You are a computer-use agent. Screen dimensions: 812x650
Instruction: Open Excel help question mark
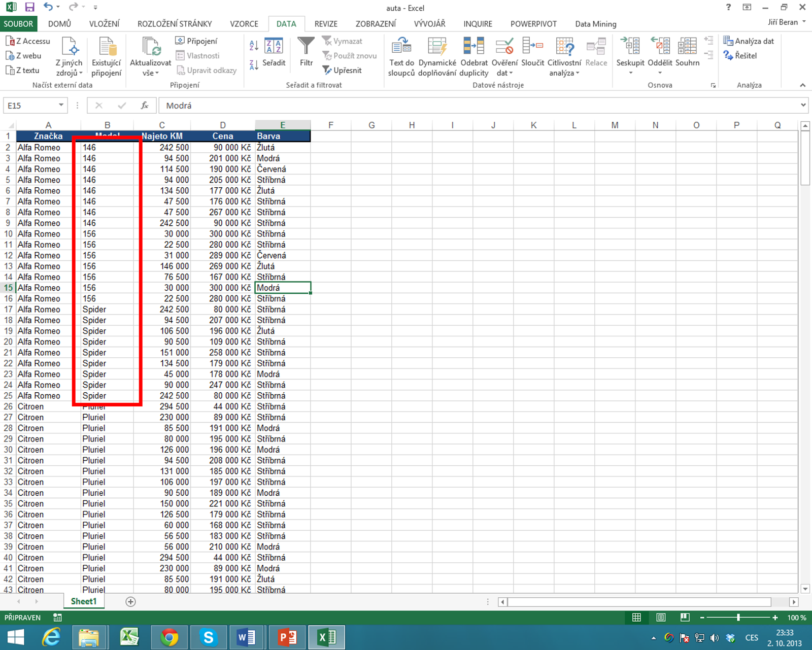[728, 7]
